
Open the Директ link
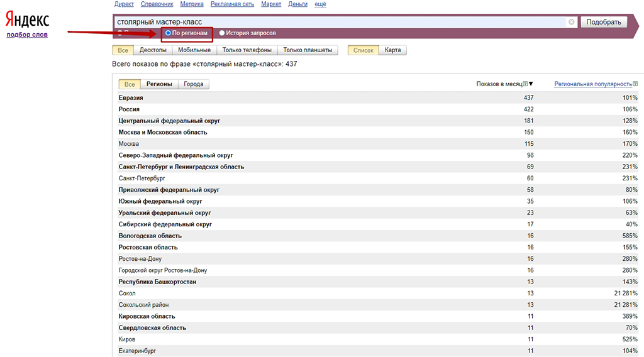coord(124,4)
